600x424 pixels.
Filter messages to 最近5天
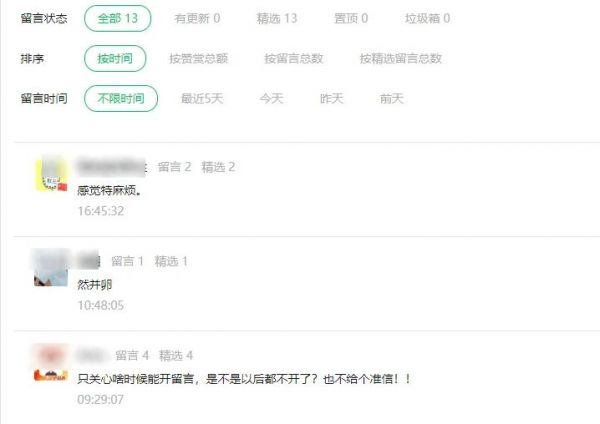point(202,99)
